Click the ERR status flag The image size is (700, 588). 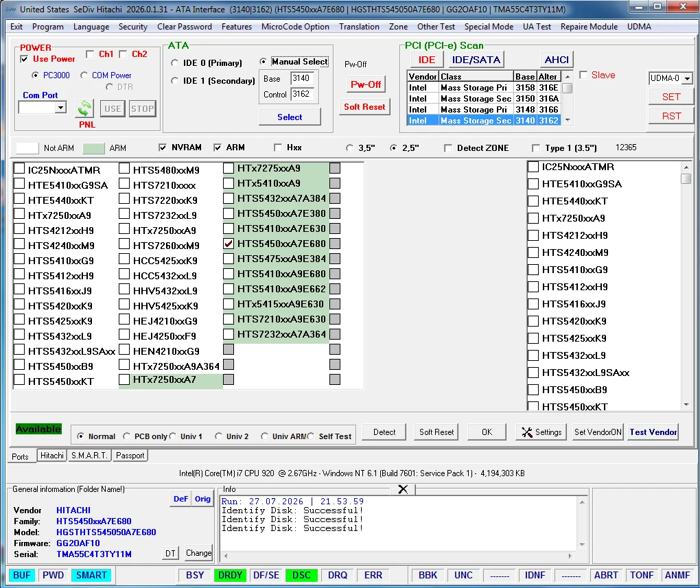pyautogui.click(x=373, y=575)
